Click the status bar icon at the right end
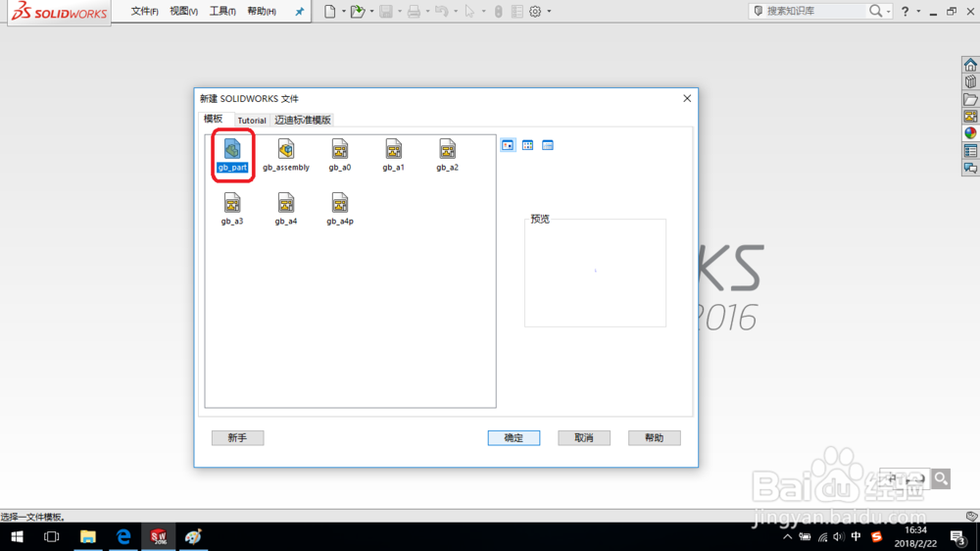 pyautogui.click(x=971, y=516)
